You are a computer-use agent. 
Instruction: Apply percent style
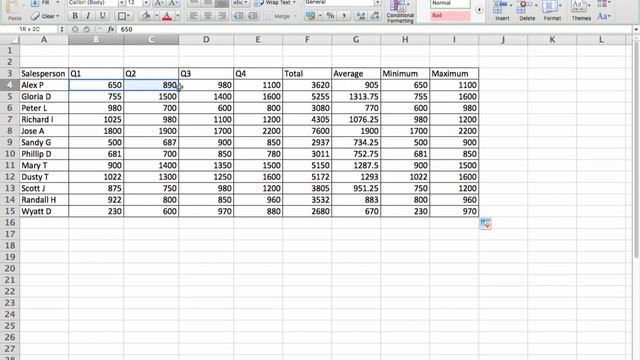(x=330, y=16)
